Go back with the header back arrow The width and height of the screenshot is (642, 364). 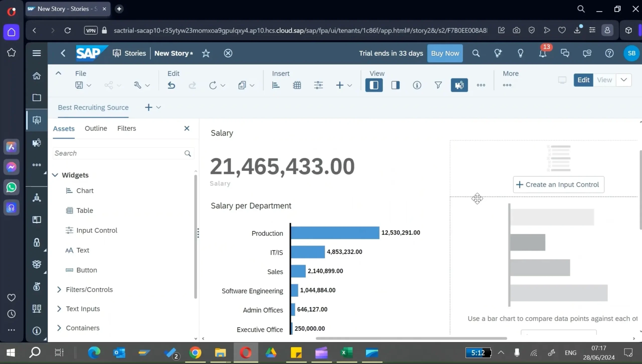(63, 53)
